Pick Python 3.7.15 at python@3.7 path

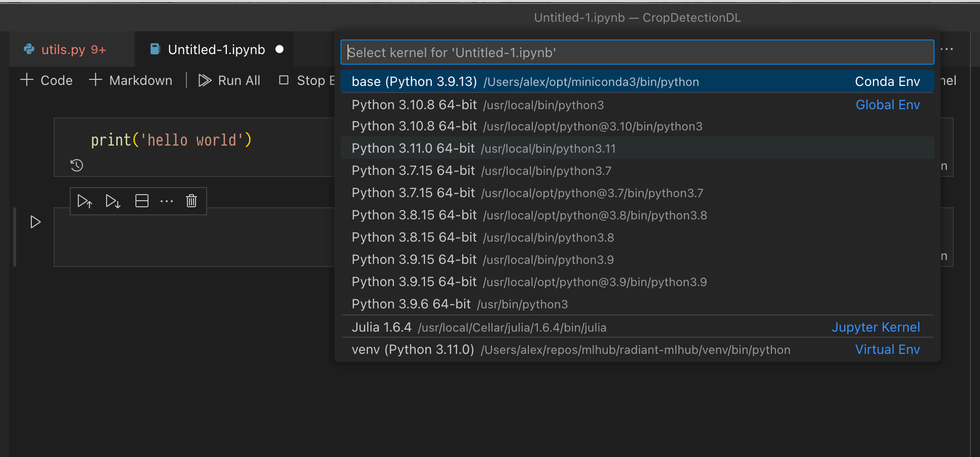[637, 193]
